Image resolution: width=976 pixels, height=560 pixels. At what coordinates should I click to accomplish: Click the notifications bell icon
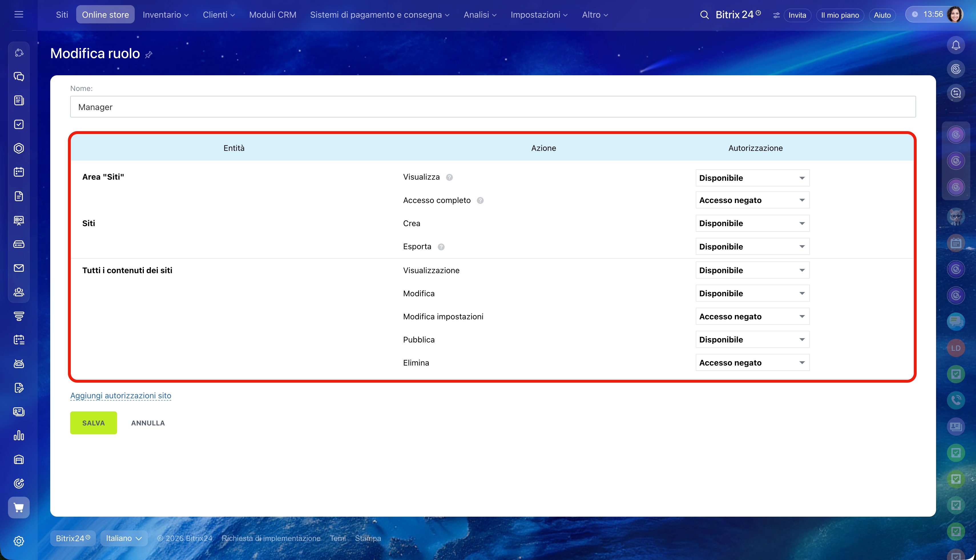[956, 45]
